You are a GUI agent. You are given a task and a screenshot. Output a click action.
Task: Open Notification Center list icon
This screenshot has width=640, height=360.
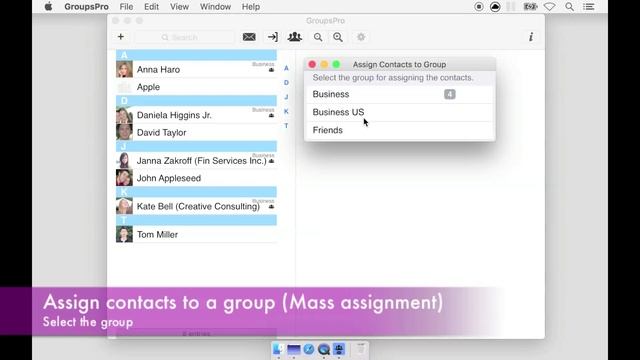pos(589,7)
